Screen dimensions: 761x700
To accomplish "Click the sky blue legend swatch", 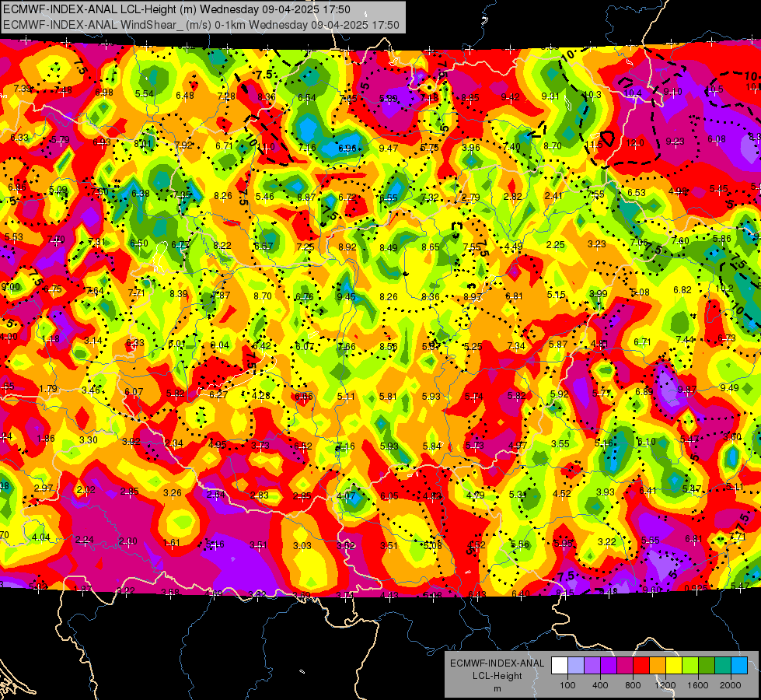I will [x=739, y=666].
